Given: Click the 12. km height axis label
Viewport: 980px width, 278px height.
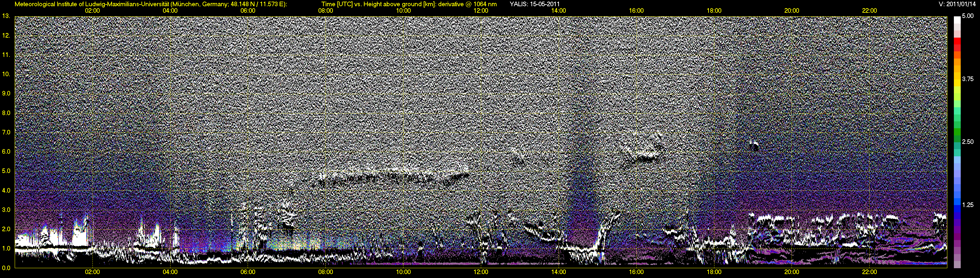Looking at the screenshot, I should tap(6, 35).
